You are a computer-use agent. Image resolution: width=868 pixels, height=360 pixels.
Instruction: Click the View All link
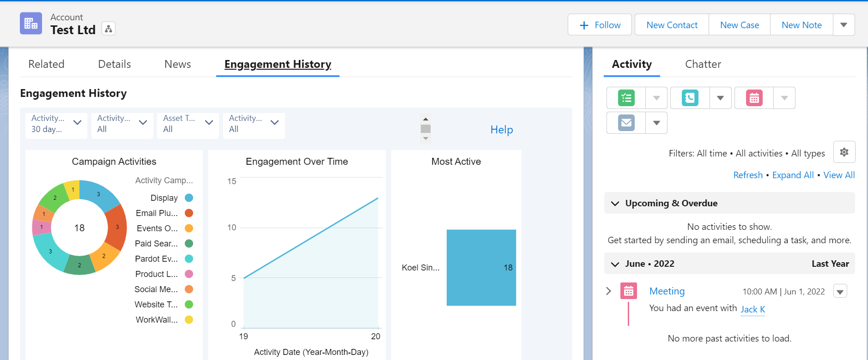(839, 175)
